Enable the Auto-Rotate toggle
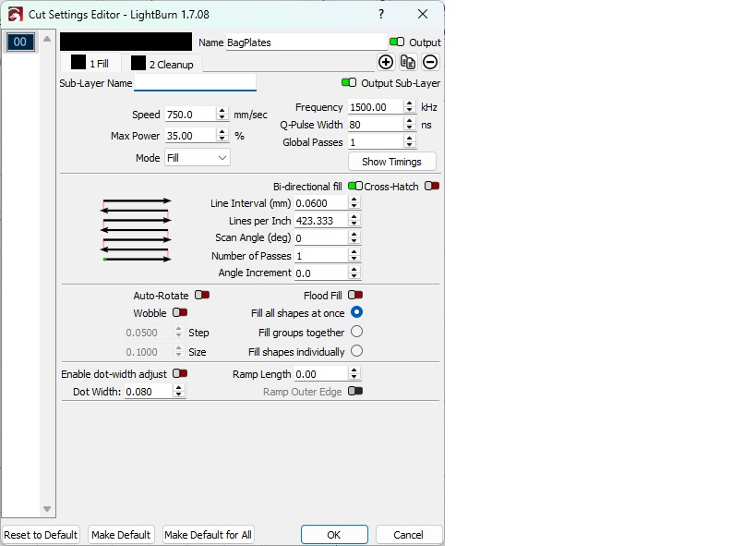Screen dimensions: 756x546 (x=202, y=295)
